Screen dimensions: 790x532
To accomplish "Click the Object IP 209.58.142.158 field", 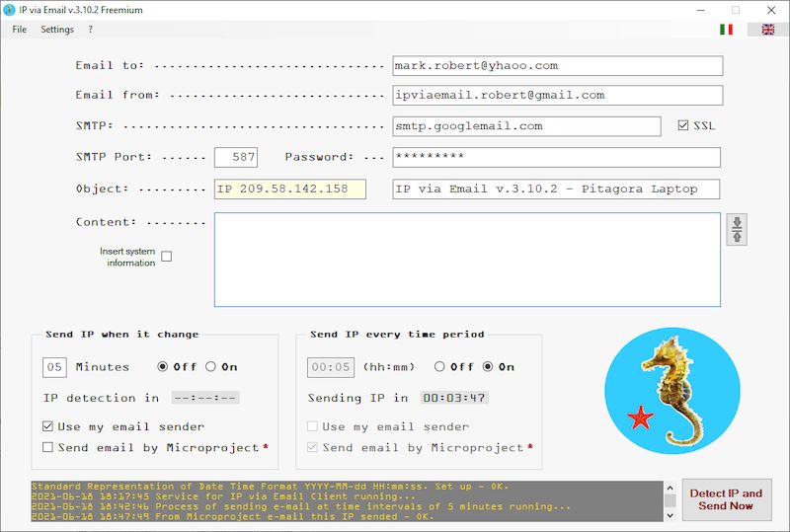I will 290,190.
